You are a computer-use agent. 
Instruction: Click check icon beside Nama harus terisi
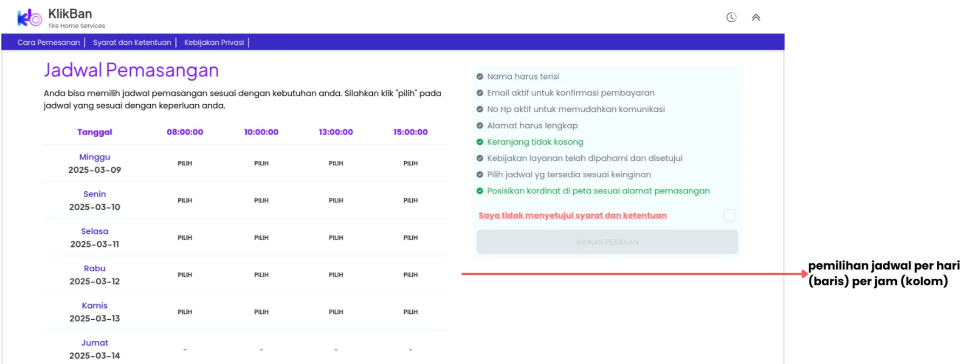tap(479, 77)
